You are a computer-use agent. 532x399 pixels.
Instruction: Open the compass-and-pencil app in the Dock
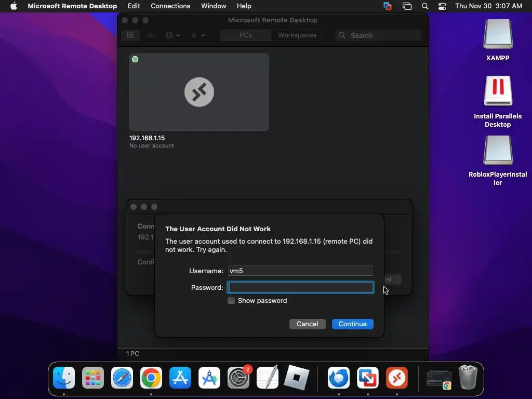tap(209, 378)
